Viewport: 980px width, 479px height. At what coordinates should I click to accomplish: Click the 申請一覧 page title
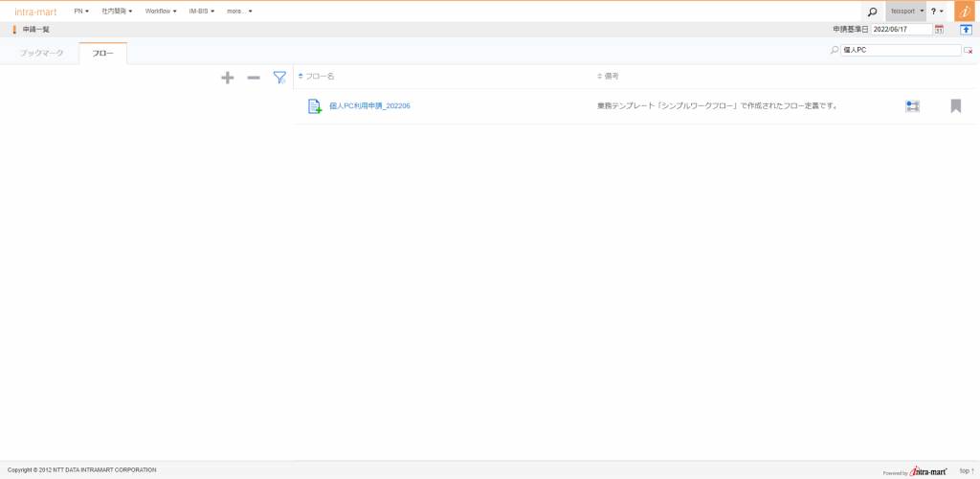tap(35, 30)
